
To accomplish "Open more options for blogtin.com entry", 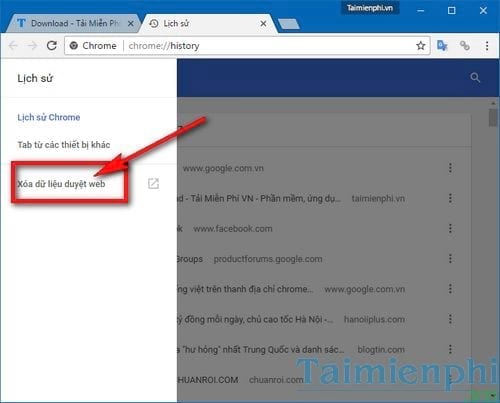I will pyautogui.click(x=450, y=349).
